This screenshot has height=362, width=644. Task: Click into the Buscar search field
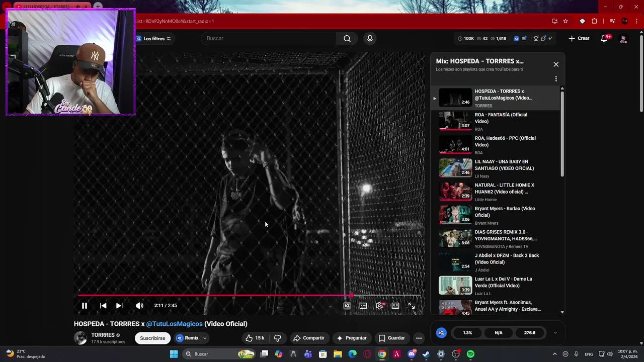269,39
